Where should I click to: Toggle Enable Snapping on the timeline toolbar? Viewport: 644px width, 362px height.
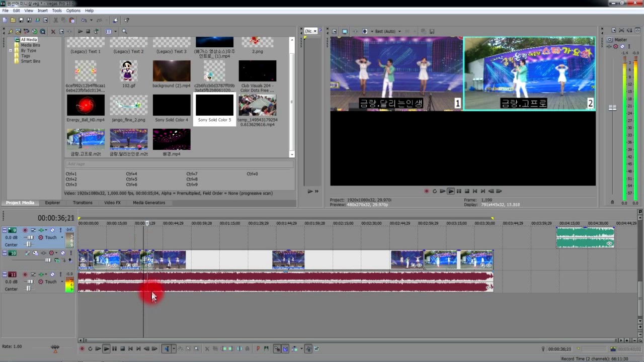pyautogui.click(x=277, y=348)
